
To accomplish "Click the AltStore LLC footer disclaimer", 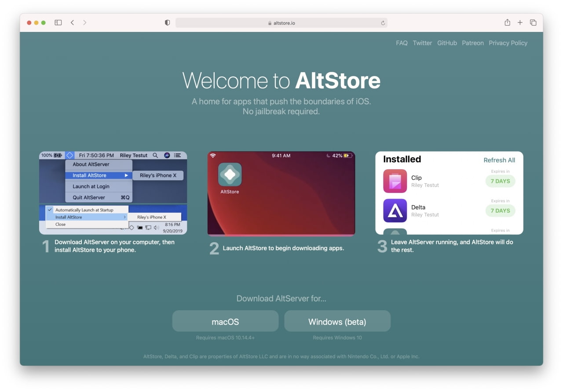I will tap(281, 356).
